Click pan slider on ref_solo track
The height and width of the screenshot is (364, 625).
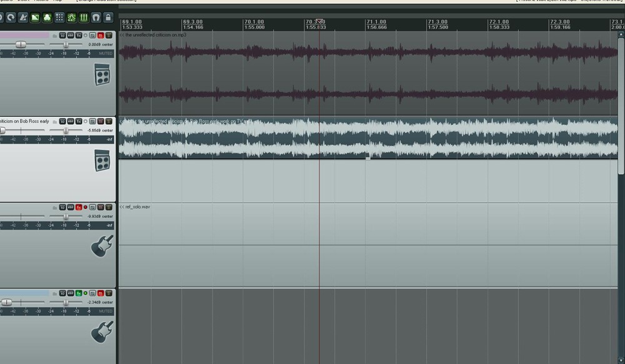pyautogui.click(x=66, y=216)
